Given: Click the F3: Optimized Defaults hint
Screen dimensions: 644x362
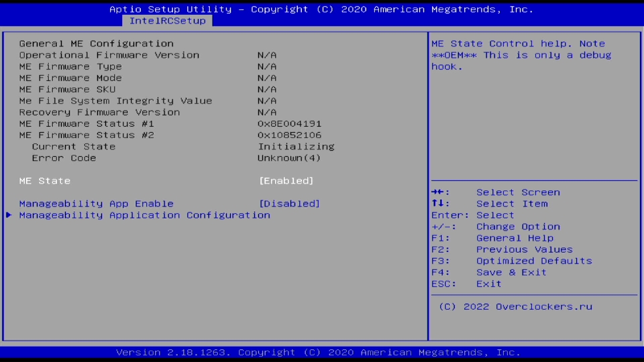Looking at the screenshot, I should pyautogui.click(x=512, y=261).
